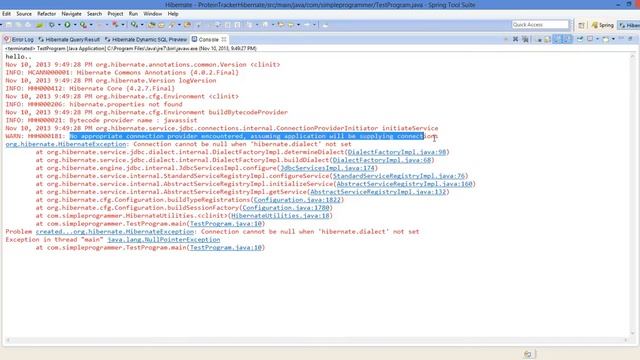Open the Open Console dropdown arrow
The image size is (640, 360).
pyautogui.click(x=613, y=39)
